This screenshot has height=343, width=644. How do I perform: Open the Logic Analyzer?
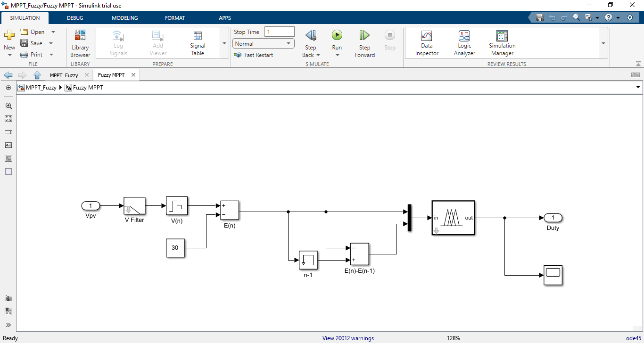coord(464,43)
